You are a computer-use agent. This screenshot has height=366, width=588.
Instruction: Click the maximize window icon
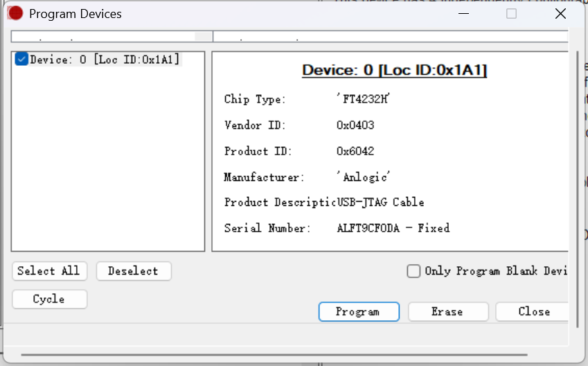(x=512, y=13)
